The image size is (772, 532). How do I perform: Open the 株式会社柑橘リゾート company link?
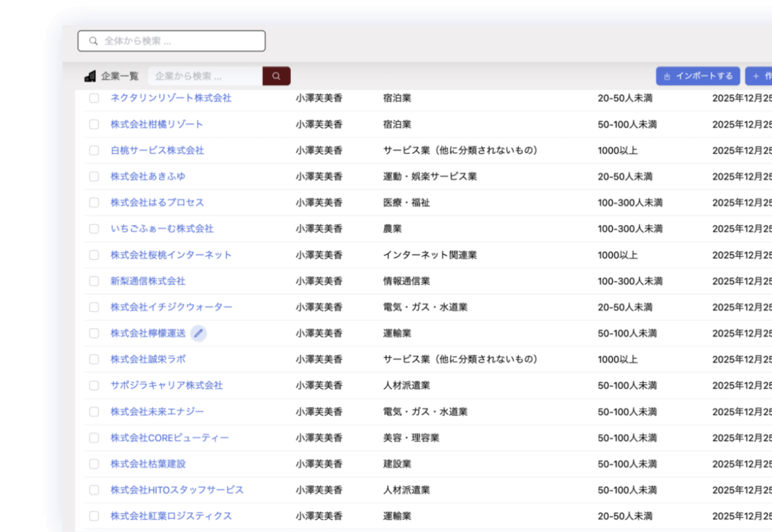(157, 124)
